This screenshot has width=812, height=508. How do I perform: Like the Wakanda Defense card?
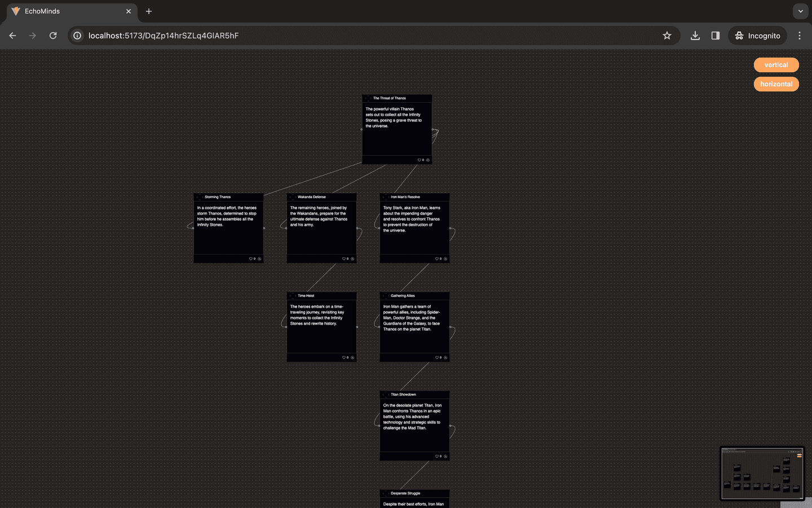(x=344, y=259)
